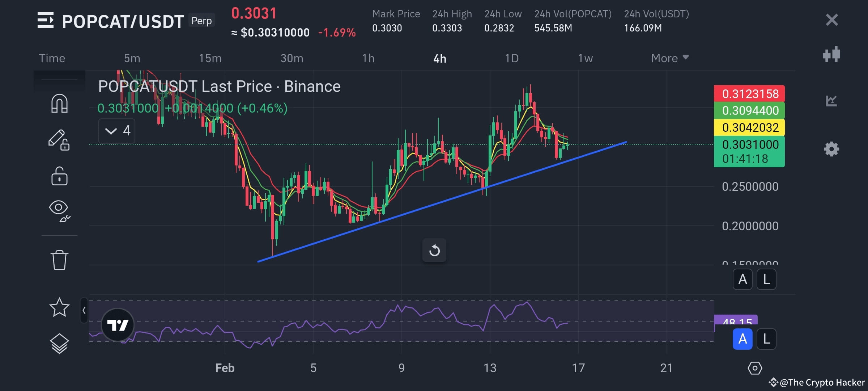
Task: Delete drawings with the trash icon
Action: tap(59, 260)
